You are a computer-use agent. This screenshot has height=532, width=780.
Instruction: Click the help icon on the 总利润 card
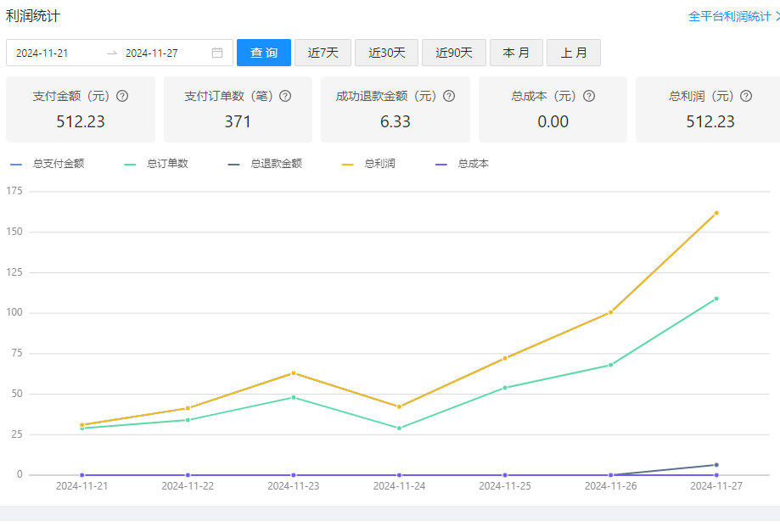pyautogui.click(x=745, y=96)
